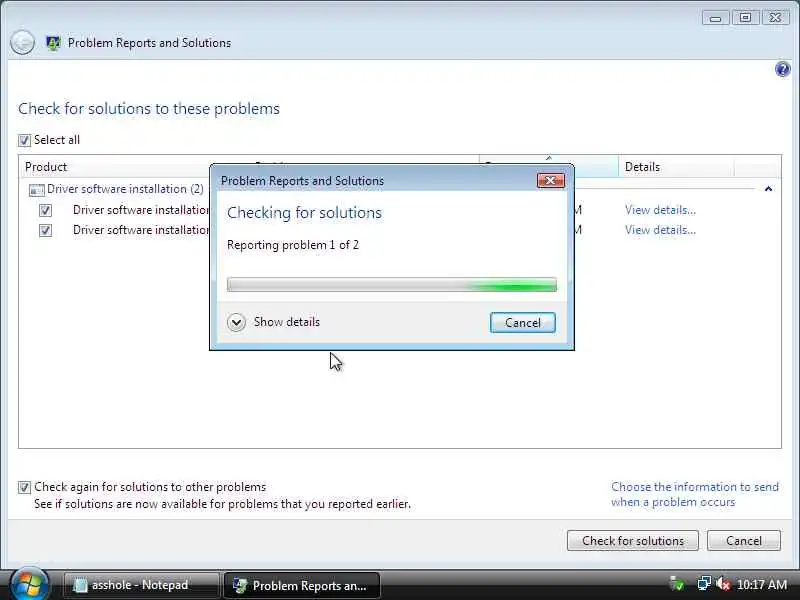Click the Check for solutions button
Screen dimensions: 800x600
click(633, 540)
